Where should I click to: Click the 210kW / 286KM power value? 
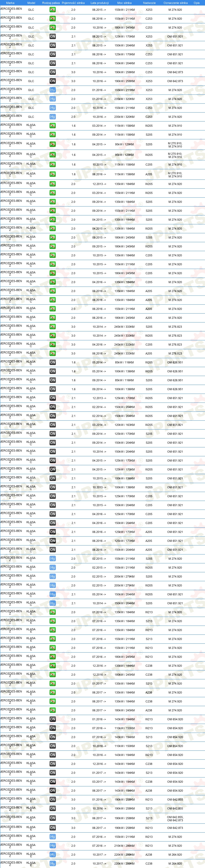125,846
